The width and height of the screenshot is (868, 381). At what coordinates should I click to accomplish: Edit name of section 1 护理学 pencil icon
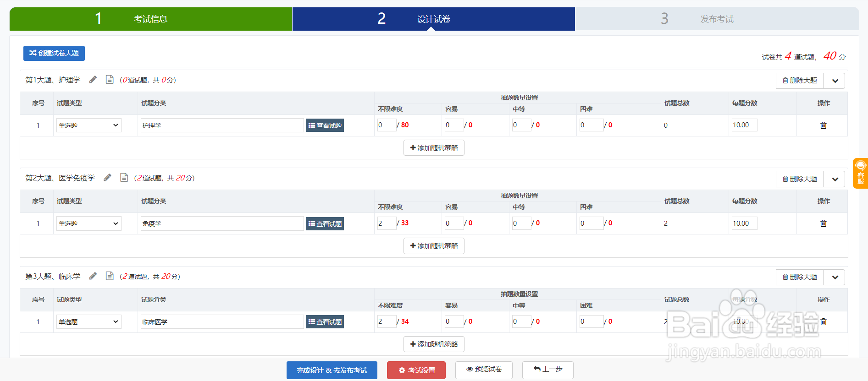(x=93, y=80)
